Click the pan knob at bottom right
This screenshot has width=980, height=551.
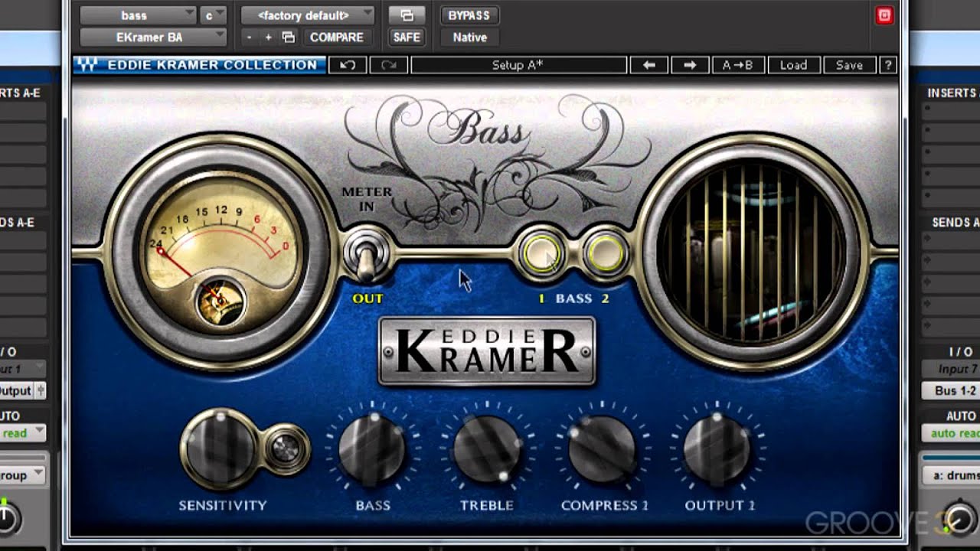tap(962, 517)
